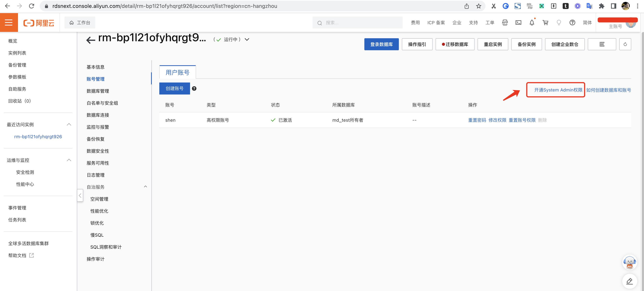Image resolution: width=644 pixels, height=291 pixels.
Task: Open the hamburger main menu
Action: click(x=9, y=22)
